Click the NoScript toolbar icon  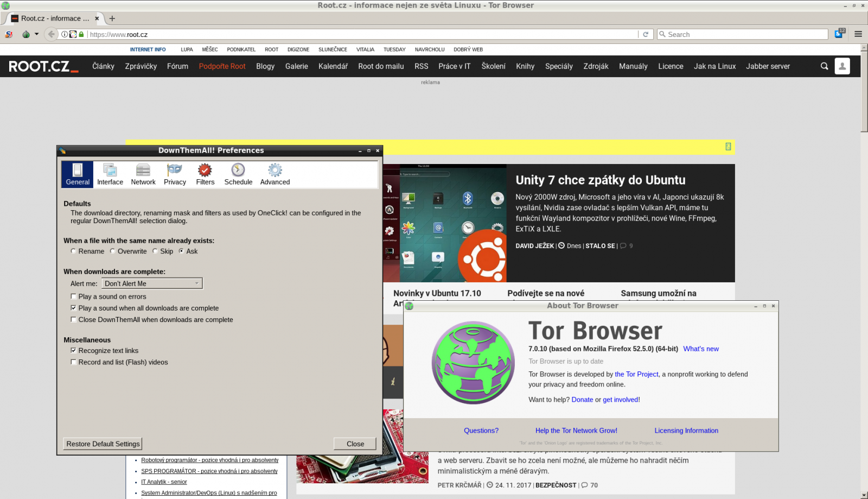pyautogui.click(x=9, y=34)
